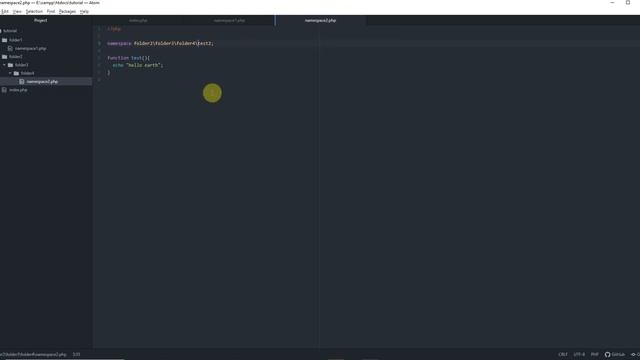Collapse folder3 using its arrow
The width and height of the screenshot is (640, 360).
(x=4, y=65)
